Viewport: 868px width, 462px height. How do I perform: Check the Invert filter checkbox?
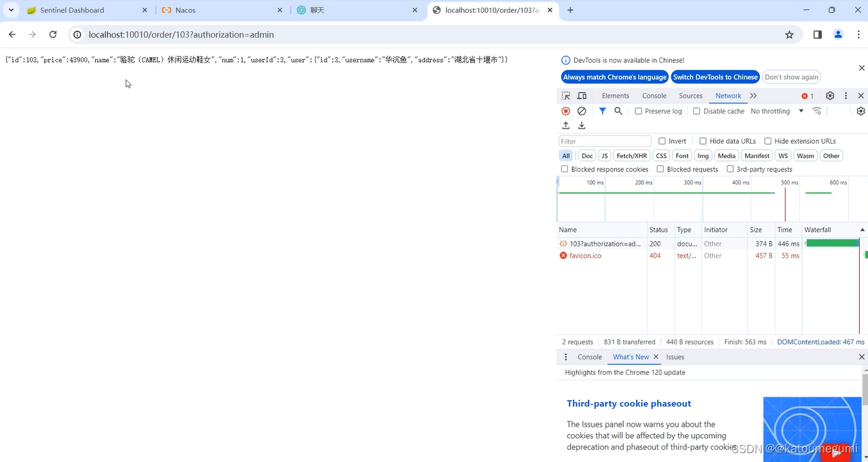662,141
